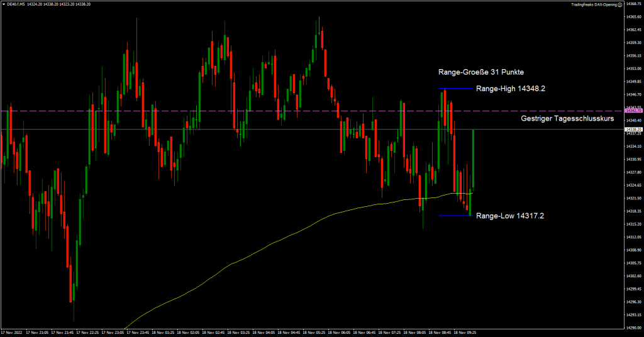Click the white current price tag 14338.20
This screenshot has height=337, width=644.
pyautogui.click(x=633, y=130)
